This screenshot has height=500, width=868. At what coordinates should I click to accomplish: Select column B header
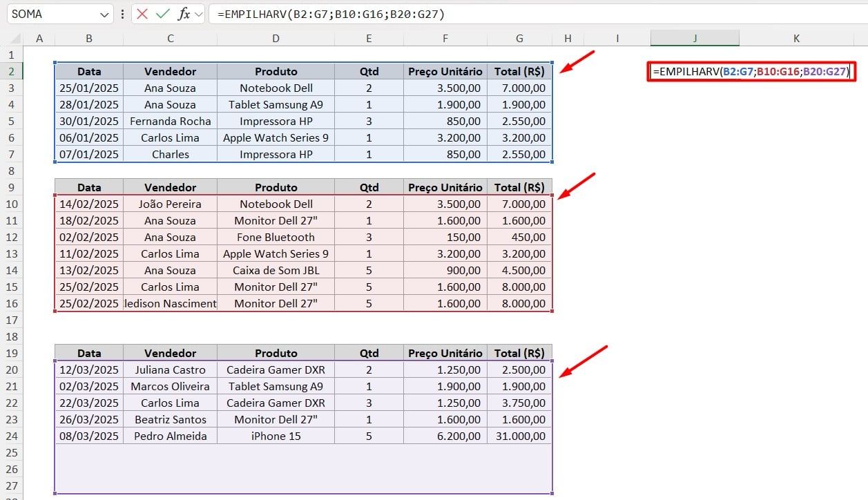click(89, 39)
